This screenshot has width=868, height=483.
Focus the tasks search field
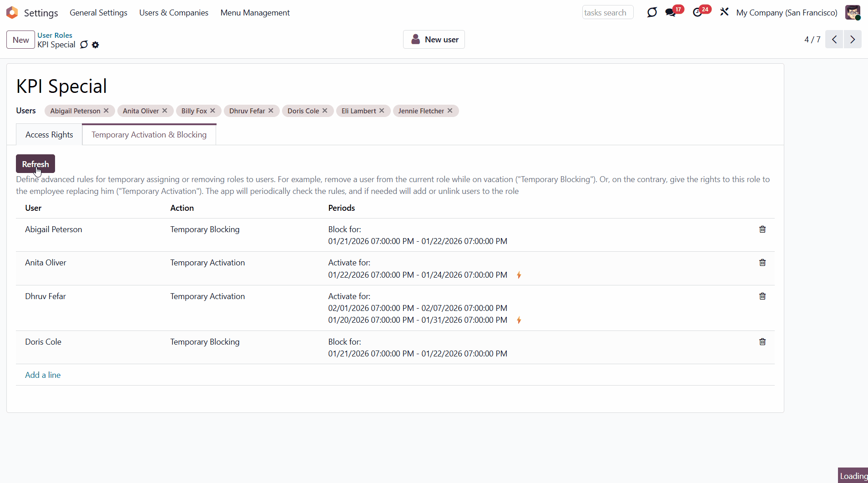[607, 13]
